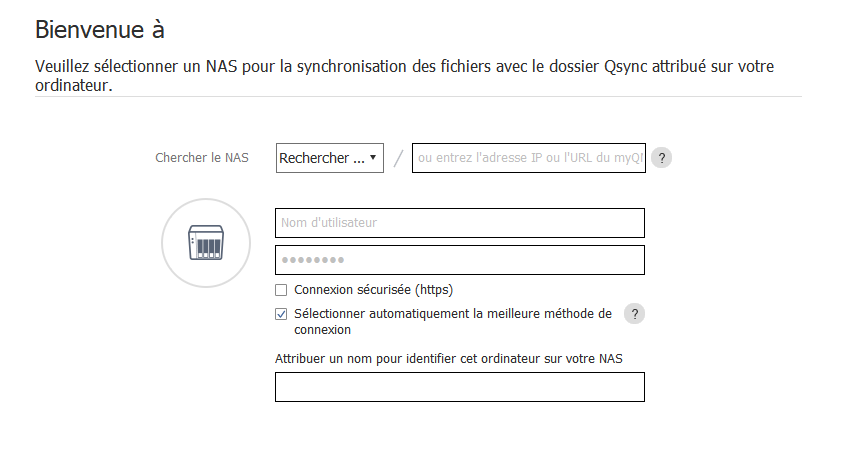Viewport: 846px width, 470px height.
Task: Click the 'Sélectionner automatiquement la meilleure méthode' label
Action: pos(452,314)
